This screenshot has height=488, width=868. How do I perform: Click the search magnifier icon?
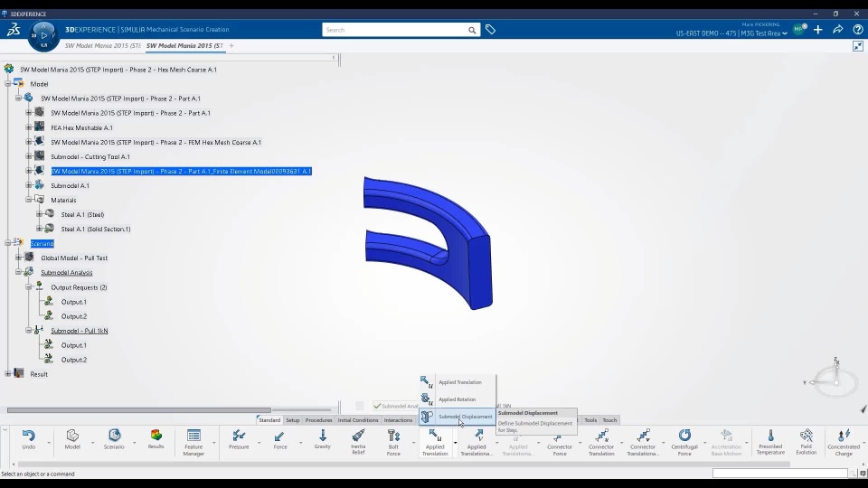tap(472, 30)
